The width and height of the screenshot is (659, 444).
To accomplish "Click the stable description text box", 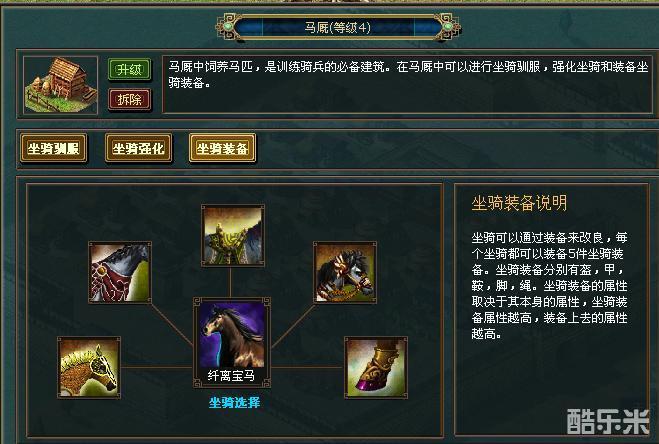I will [408, 85].
